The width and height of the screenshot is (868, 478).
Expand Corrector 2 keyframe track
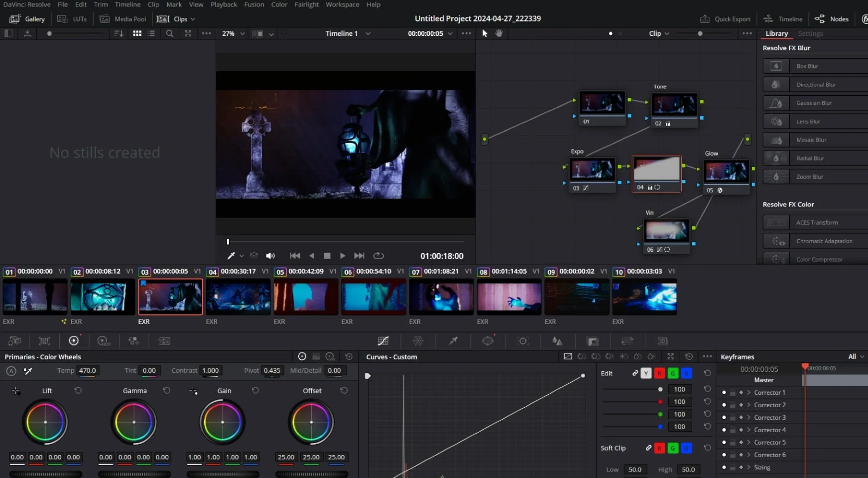coord(748,405)
